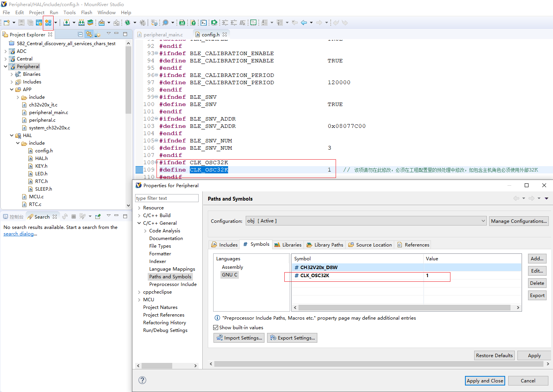Viewport: 553px width, 392px height.
Task: Click the back arrow in Paths and Symbols header
Action: pos(516,198)
